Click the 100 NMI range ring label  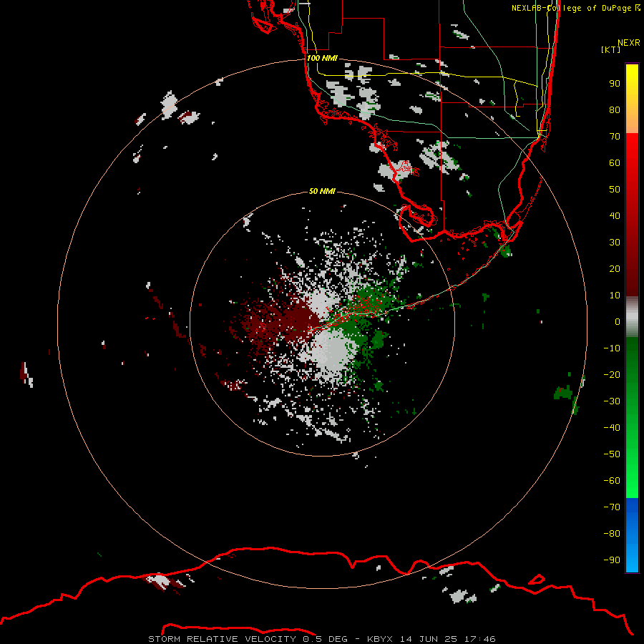click(322, 58)
